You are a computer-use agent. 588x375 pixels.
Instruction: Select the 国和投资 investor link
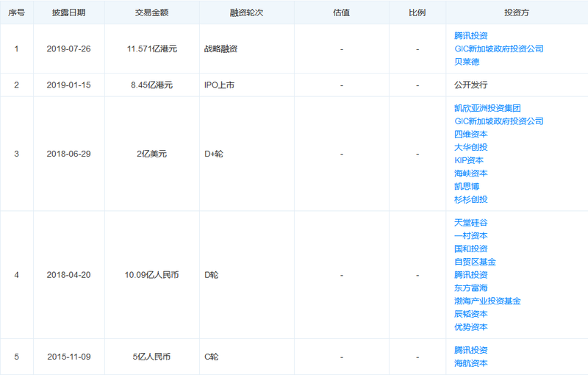pyautogui.click(x=470, y=249)
